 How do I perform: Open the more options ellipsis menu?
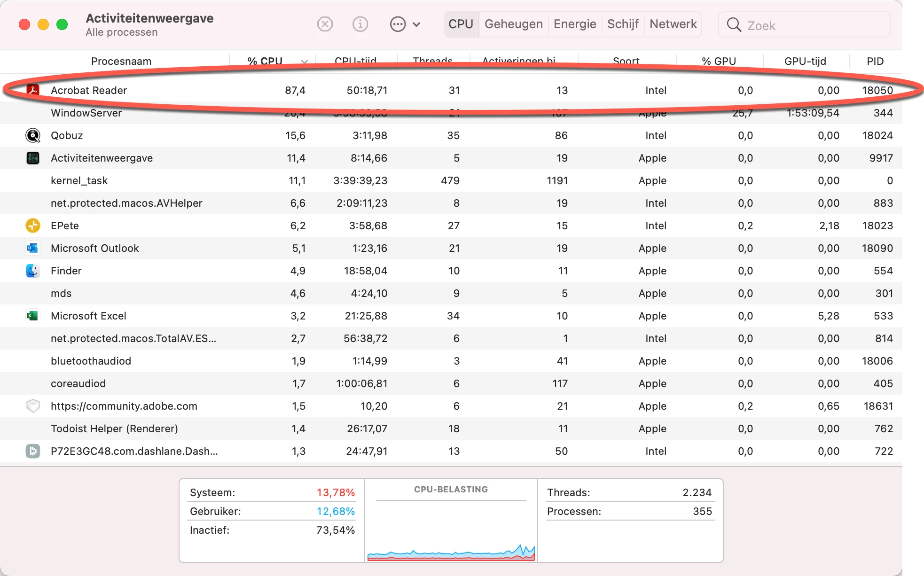click(398, 24)
